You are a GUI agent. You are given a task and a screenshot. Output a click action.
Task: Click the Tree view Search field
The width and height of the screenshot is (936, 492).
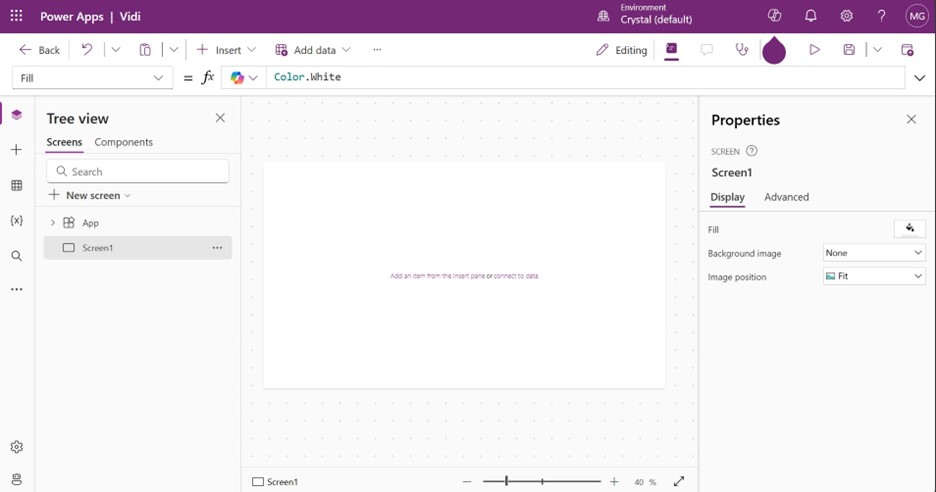pyautogui.click(x=138, y=171)
